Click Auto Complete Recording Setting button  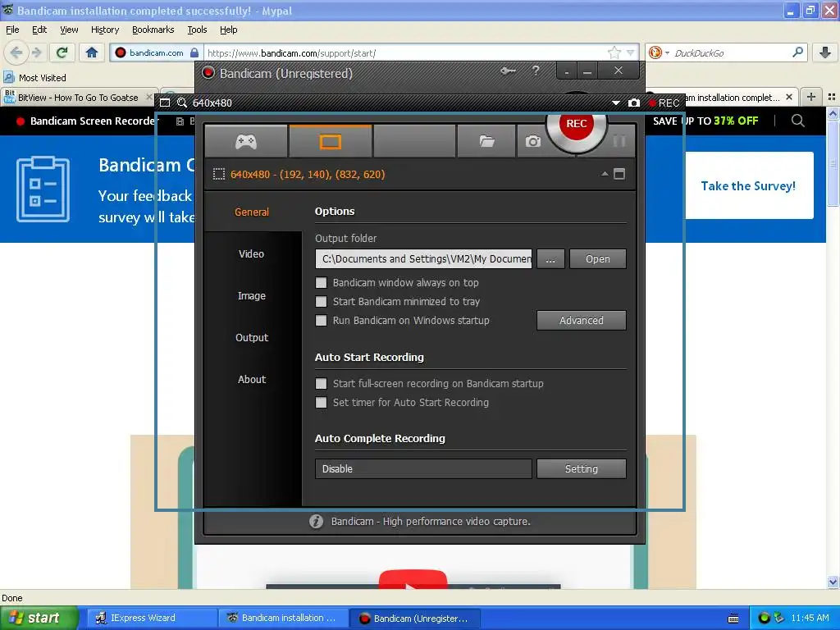point(582,468)
